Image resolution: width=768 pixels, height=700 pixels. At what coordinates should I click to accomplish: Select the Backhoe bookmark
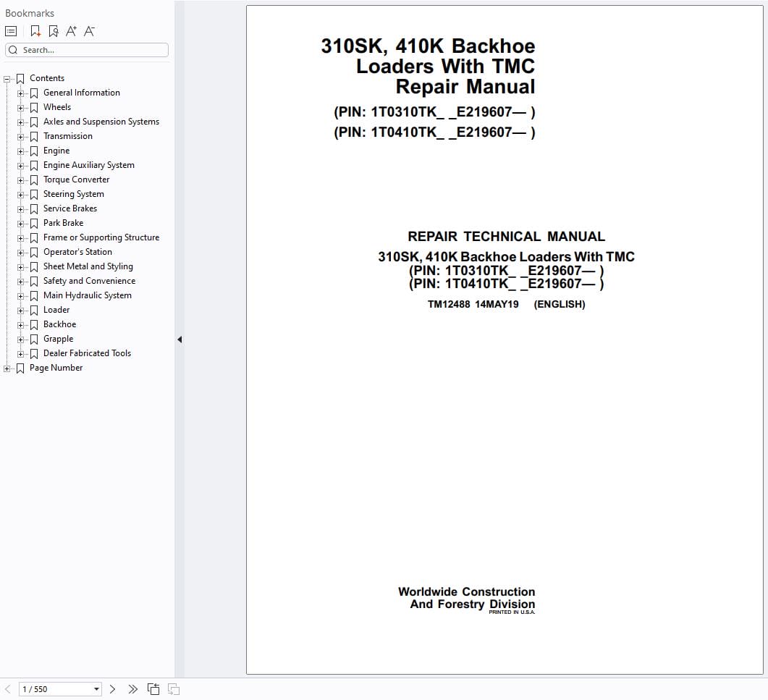click(x=60, y=324)
